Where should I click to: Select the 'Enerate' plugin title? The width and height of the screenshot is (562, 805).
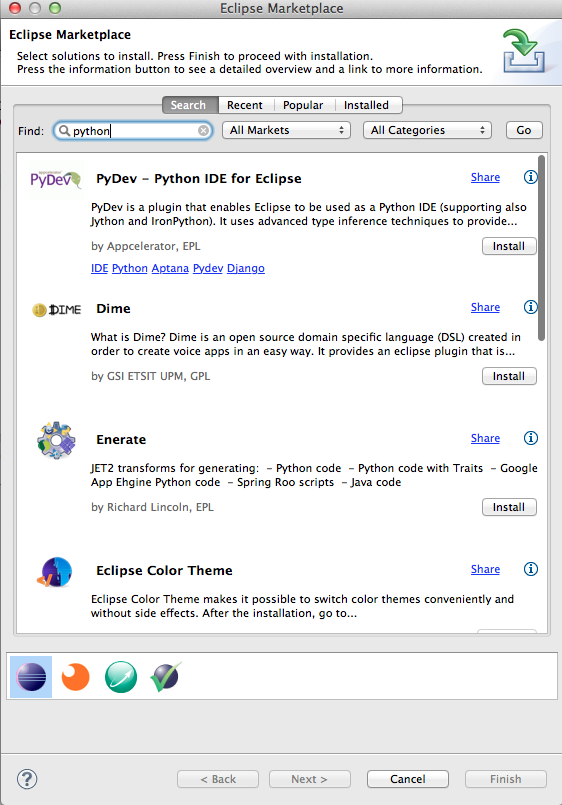121,439
